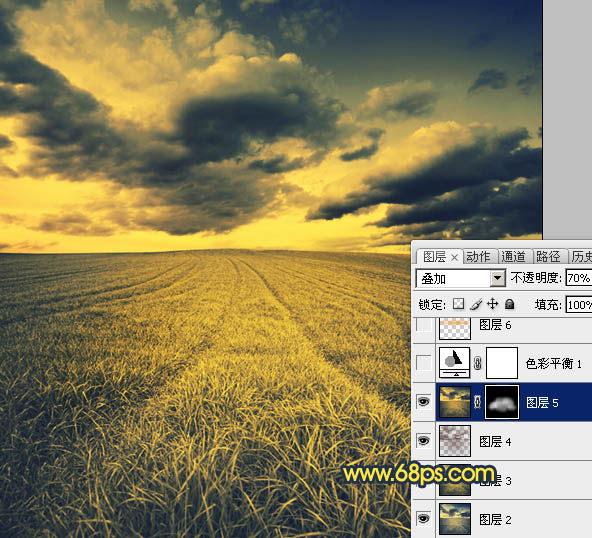Select the 图层 5 layer mask thumbnail
The width and height of the screenshot is (592, 538).
coord(502,402)
